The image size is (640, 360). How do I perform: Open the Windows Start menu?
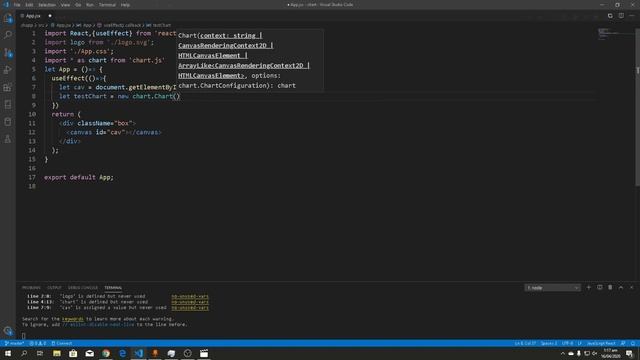point(8,353)
